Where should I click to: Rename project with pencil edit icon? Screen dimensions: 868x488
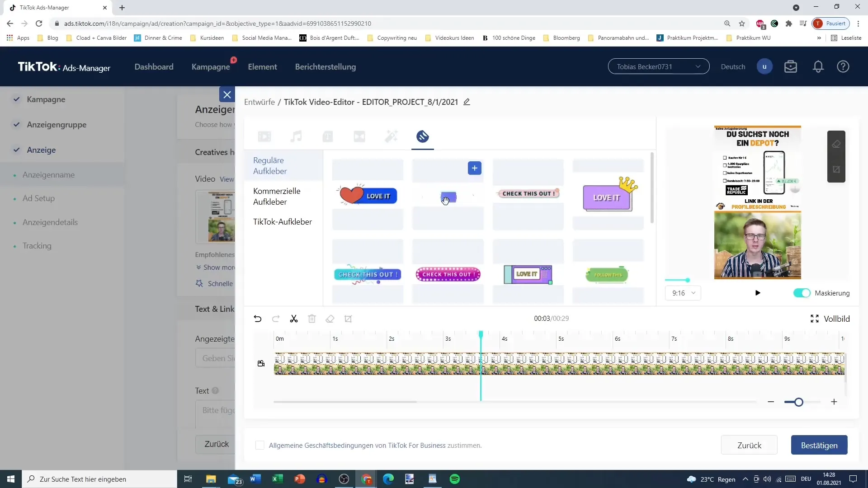pos(467,102)
